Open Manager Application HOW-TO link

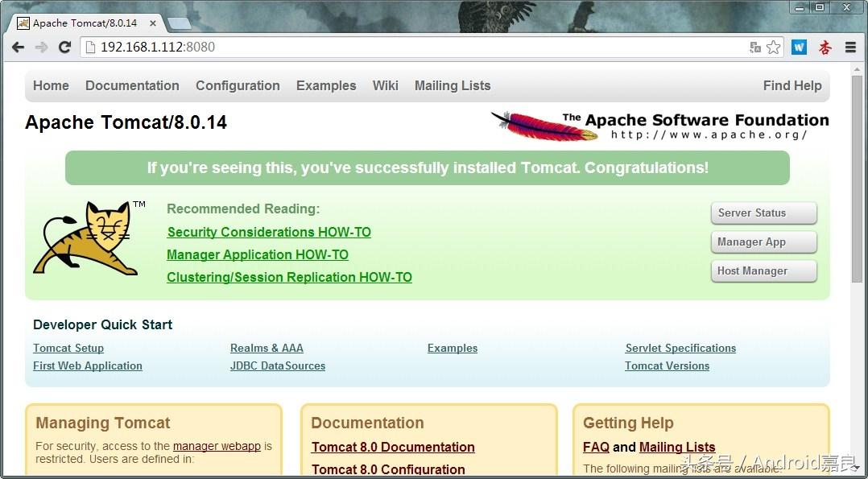[258, 254]
